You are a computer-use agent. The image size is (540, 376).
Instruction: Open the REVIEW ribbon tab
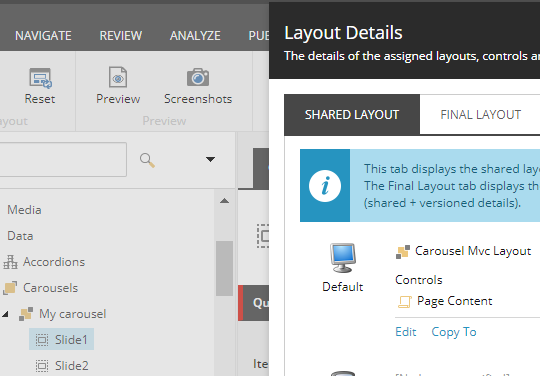[121, 35]
